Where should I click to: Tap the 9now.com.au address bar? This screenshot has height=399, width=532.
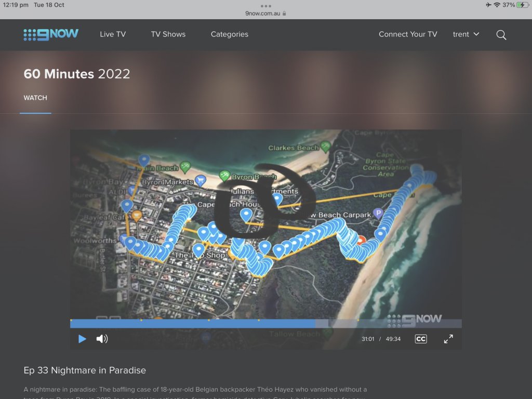265,14
